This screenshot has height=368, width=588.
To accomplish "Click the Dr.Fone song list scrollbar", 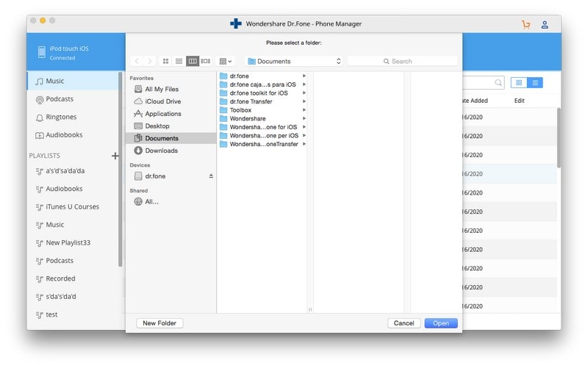I will click(559, 138).
